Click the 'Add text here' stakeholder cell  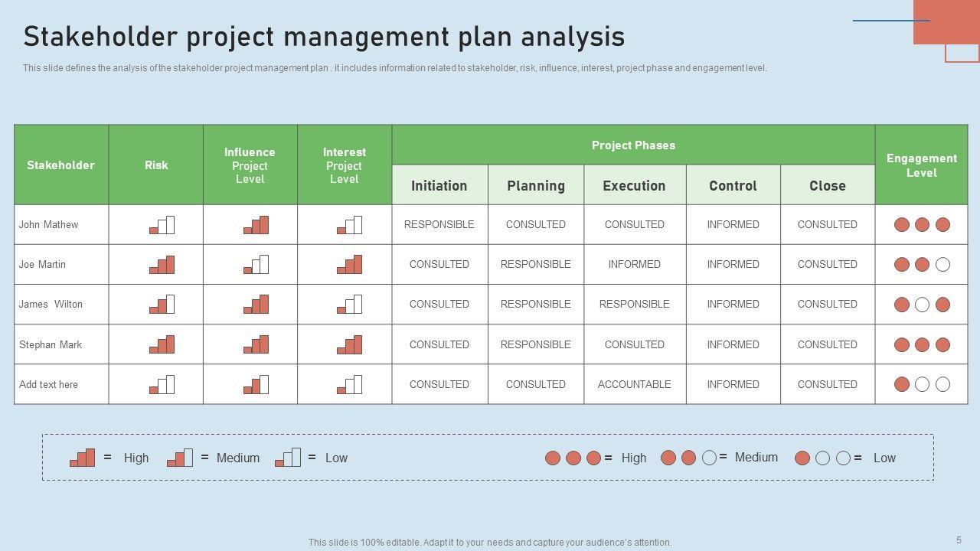coord(49,384)
